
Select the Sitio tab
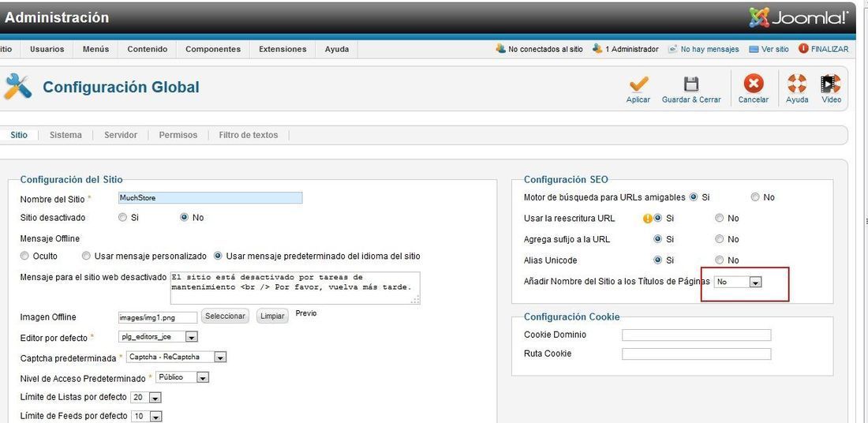click(19, 135)
